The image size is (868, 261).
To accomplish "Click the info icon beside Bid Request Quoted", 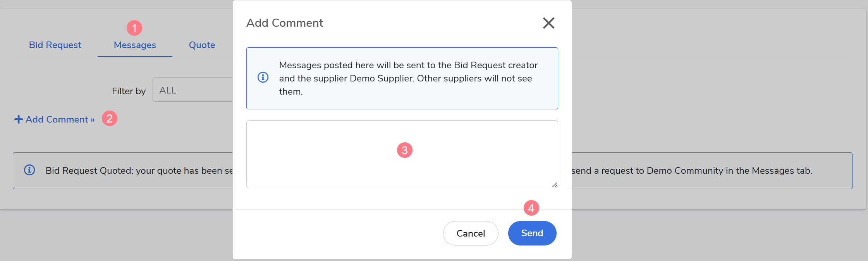I will (x=29, y=170).
